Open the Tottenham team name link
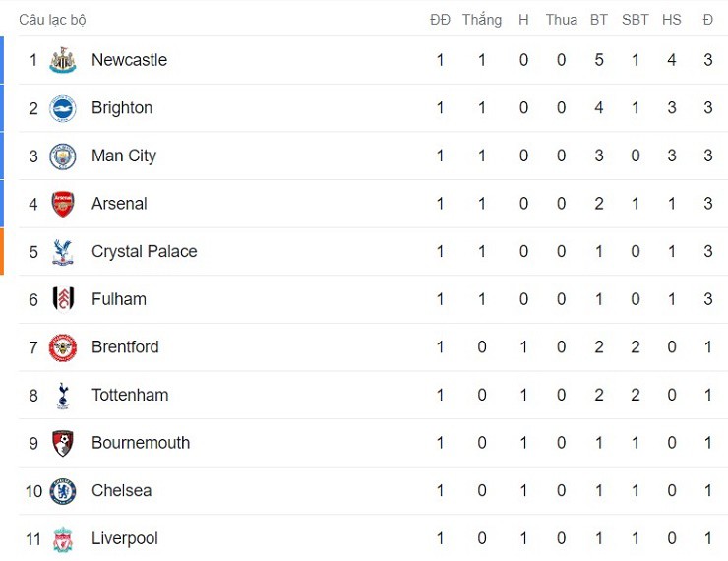728x561 pixels. coord(130,396)
